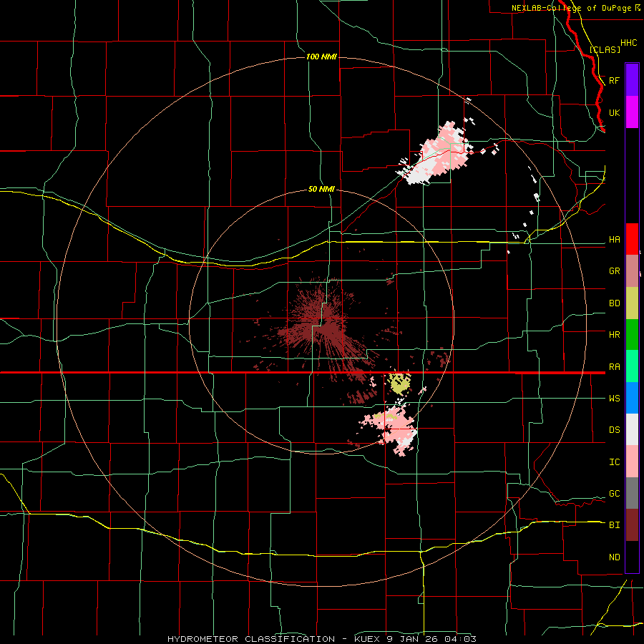Click the 100 NMI range ring label
The image size is (644, 644).
[x=321, y=57]
